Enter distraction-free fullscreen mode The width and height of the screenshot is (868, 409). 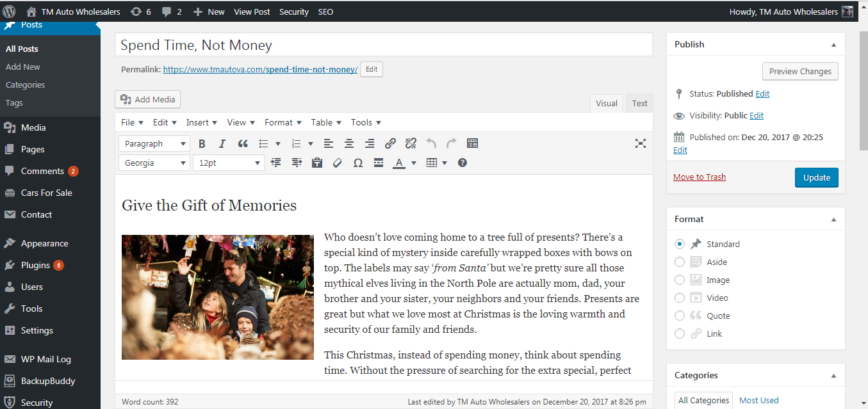click(640, 143)
